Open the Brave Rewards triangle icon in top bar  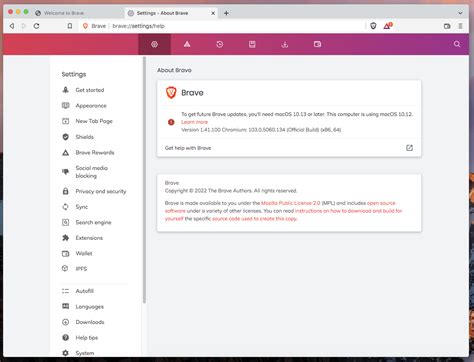coord(187,44)
